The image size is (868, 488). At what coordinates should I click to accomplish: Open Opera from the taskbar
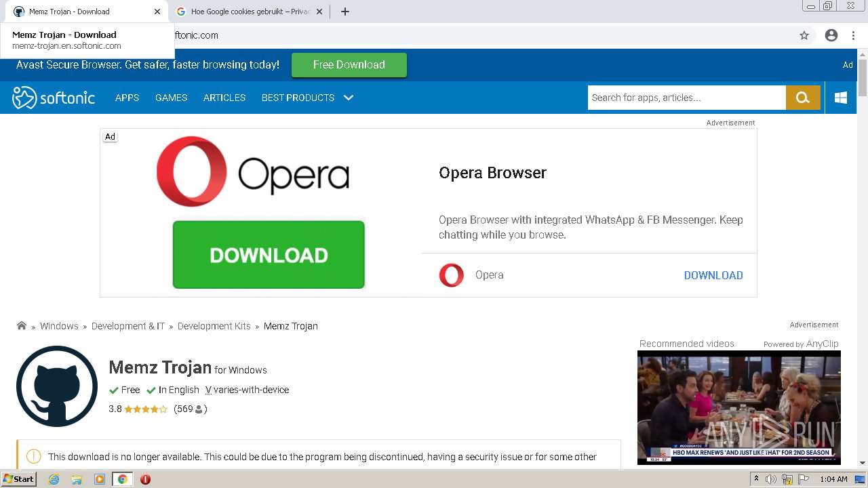pyautogui.click(x=145, y=479)
